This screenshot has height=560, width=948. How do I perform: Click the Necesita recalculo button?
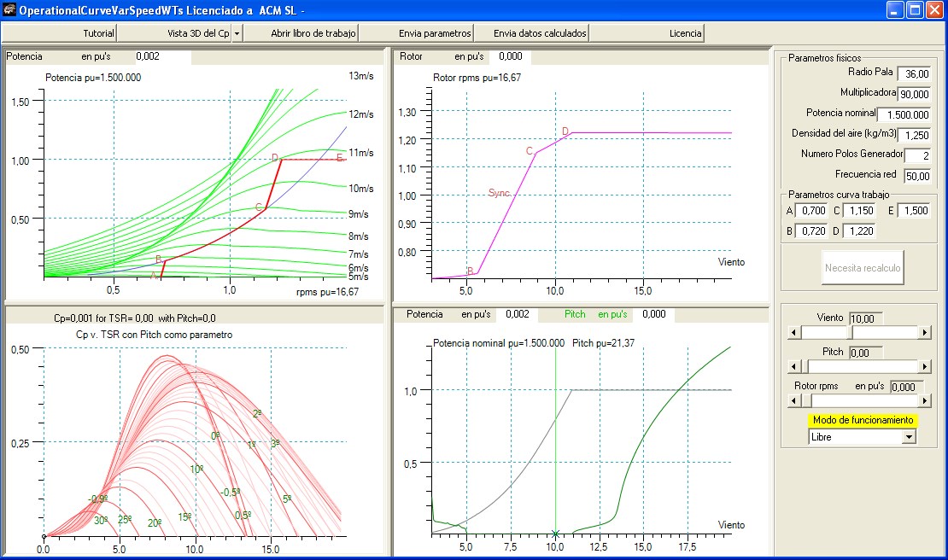point(863,267)
